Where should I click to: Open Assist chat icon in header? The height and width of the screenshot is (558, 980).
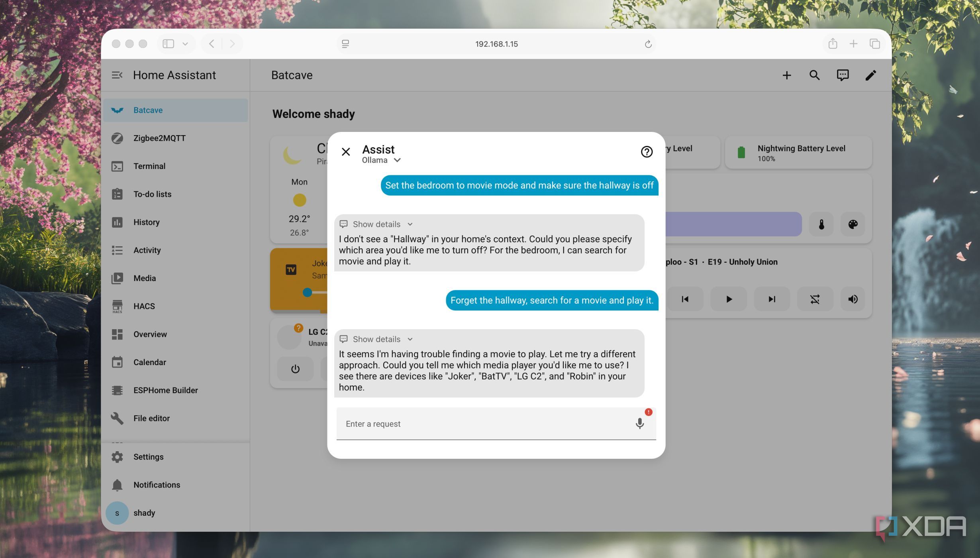click(x=843, y=75)
